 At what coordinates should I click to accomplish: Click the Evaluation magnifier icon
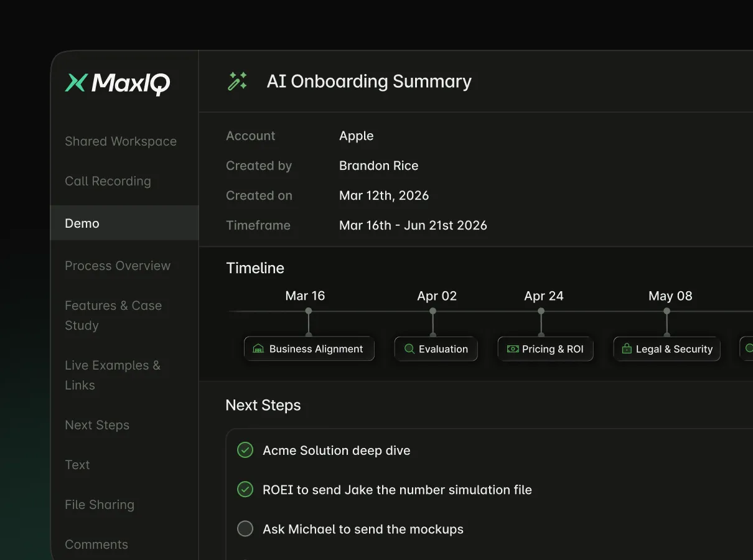tap(409, 349)
